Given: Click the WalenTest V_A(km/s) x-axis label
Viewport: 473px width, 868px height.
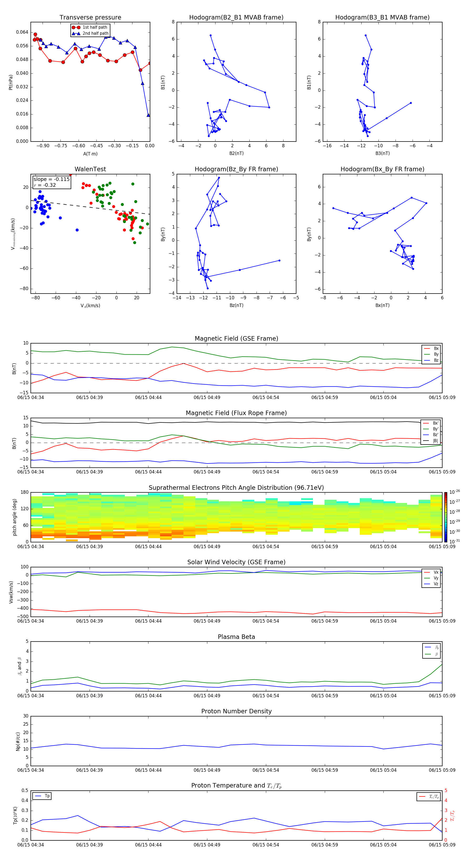Looking at the screenshot, I should tap(90, 306).
